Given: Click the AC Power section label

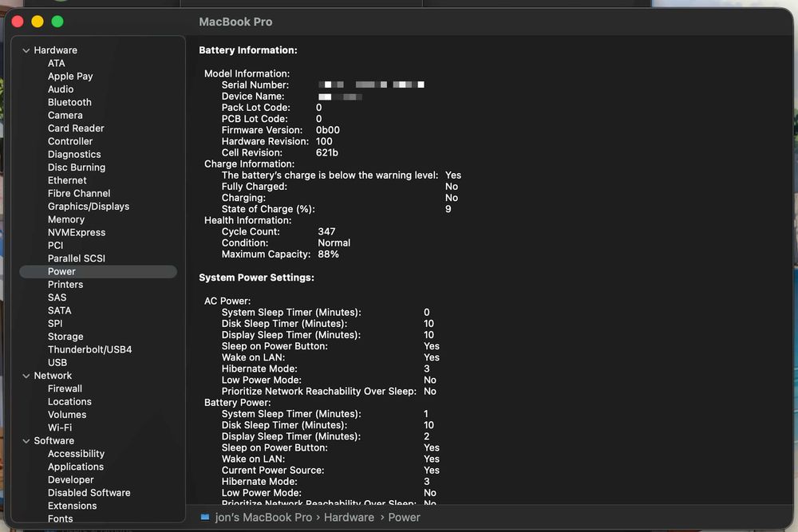Looking at the screenshot, I should [x=227, y=301].
